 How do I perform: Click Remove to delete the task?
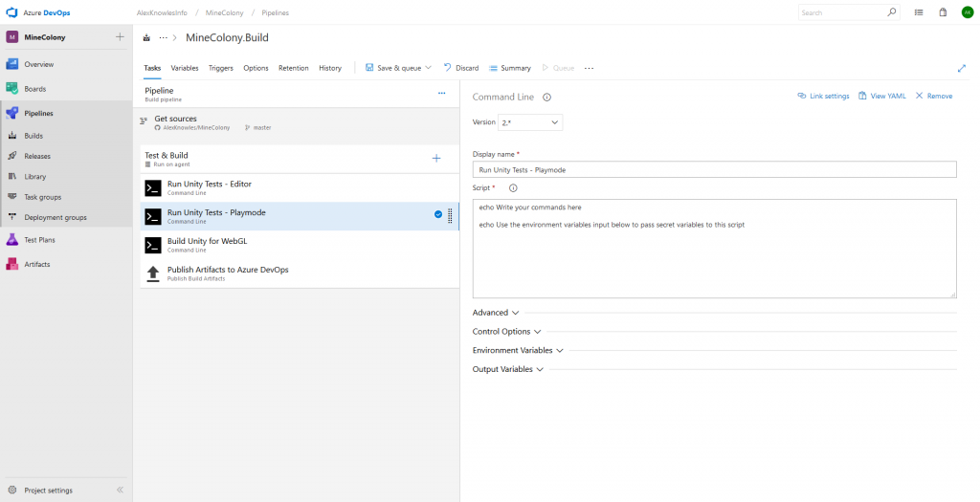click(934, 96)
